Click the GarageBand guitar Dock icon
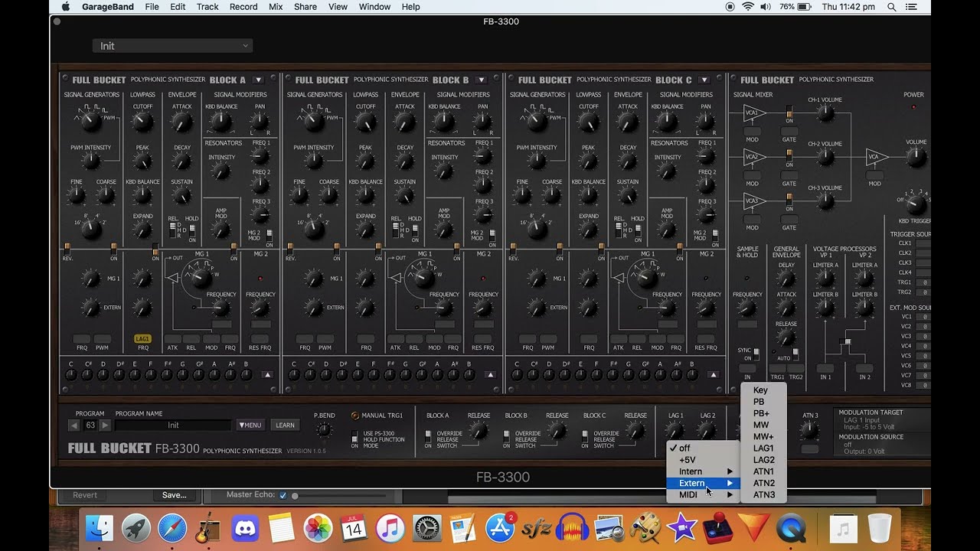 208,528
